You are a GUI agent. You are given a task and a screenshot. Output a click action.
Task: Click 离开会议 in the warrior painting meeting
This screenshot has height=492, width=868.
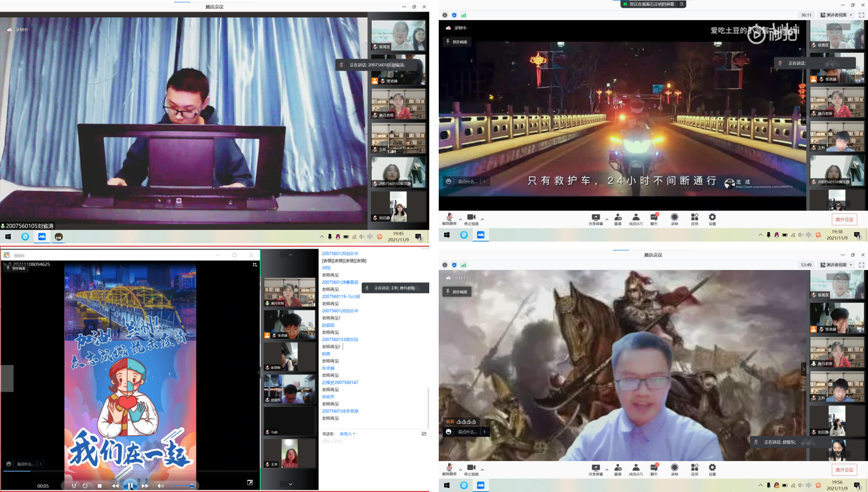(844, 469)
